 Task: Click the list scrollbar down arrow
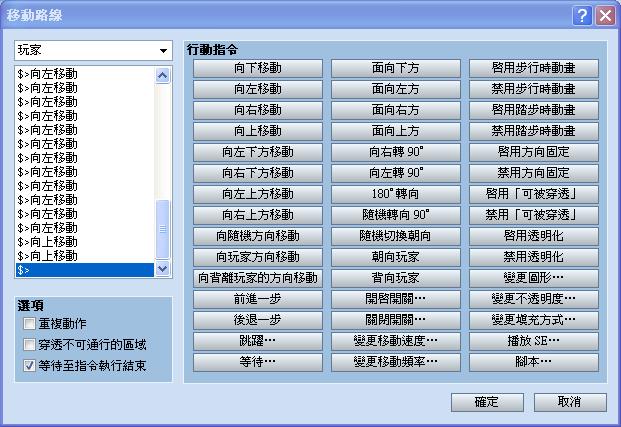163,268
